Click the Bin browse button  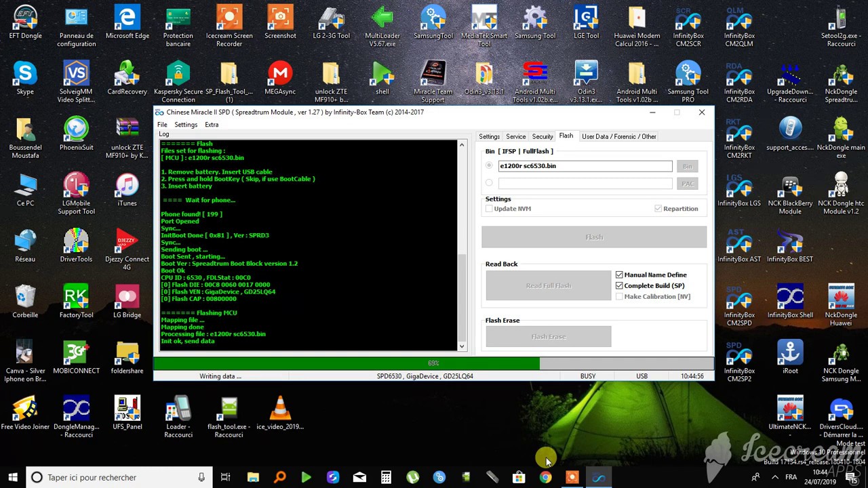tap(687, 166)
